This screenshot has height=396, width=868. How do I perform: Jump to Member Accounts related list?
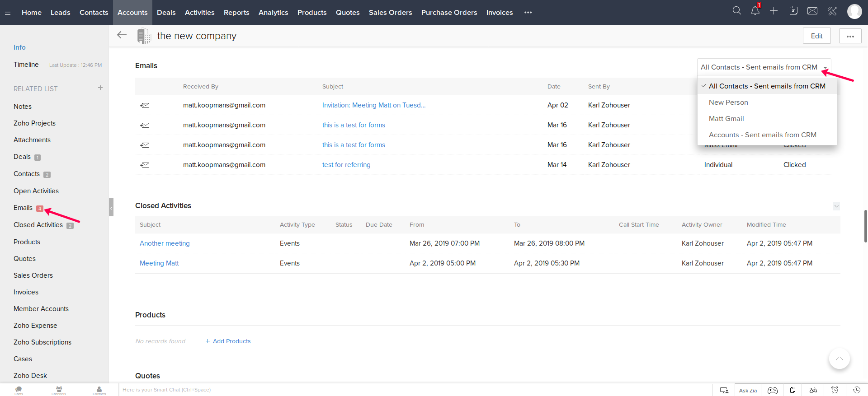click(41, 309)
